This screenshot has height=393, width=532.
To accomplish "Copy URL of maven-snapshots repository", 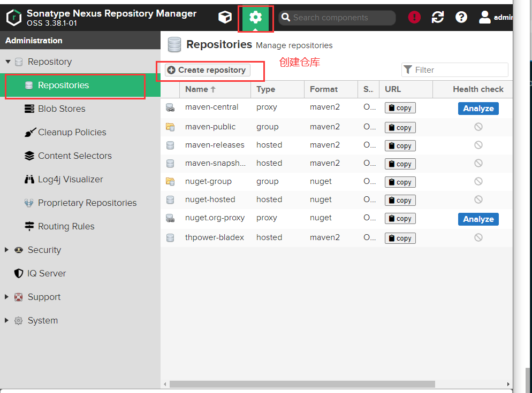I will point(400,164).
